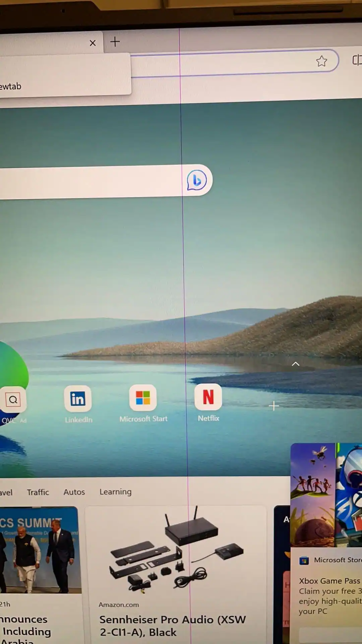This screenshot has height=644, width=362.
Task: Open the QVC sponsored shortcut
Action: (13, 400)
